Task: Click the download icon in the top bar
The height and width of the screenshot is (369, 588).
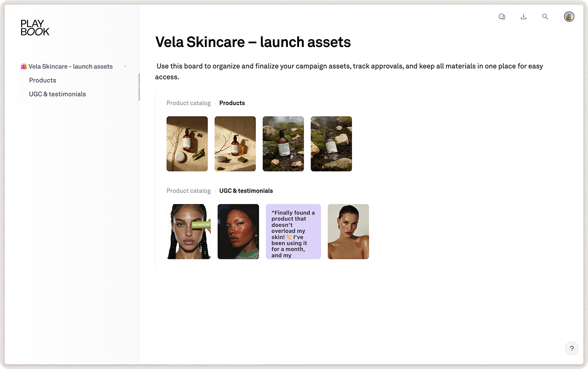Action: [x=523, y=17]
